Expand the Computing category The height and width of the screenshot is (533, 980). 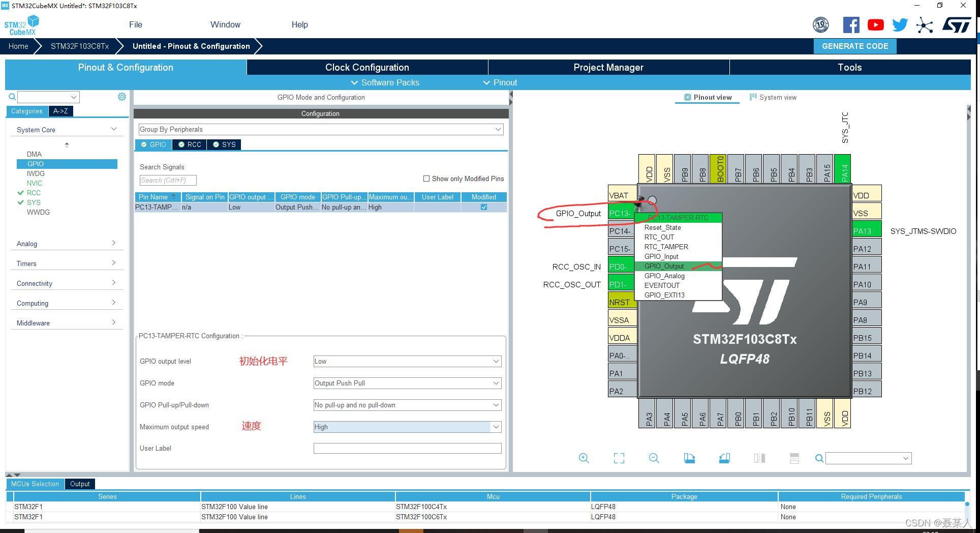click(114, 303)
